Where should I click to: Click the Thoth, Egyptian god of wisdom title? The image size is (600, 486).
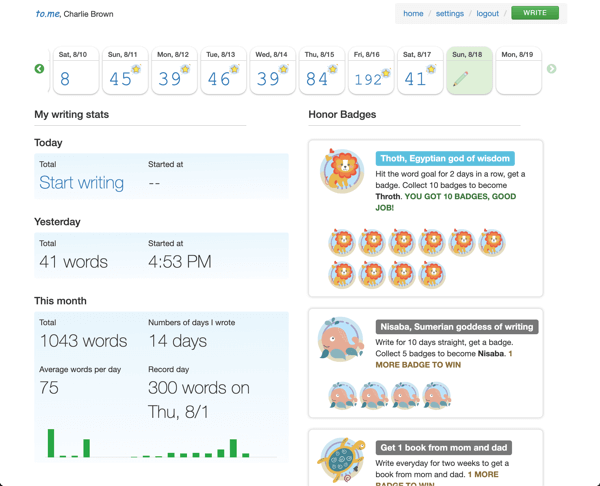(445, 158)
